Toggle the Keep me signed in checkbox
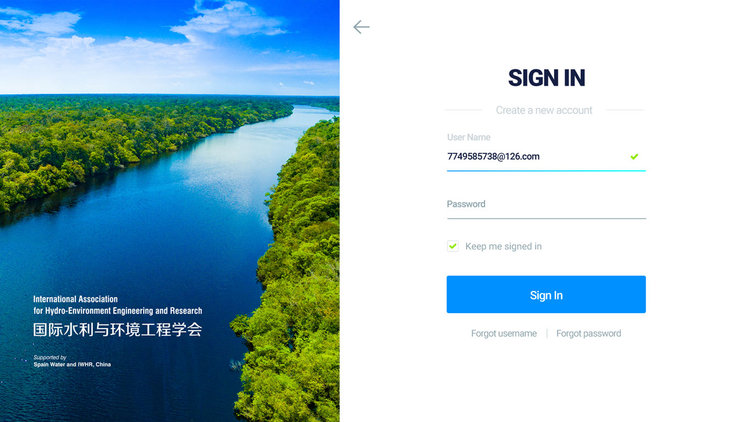The width and height of the screenshot is (750, 422). coord(452,246)
